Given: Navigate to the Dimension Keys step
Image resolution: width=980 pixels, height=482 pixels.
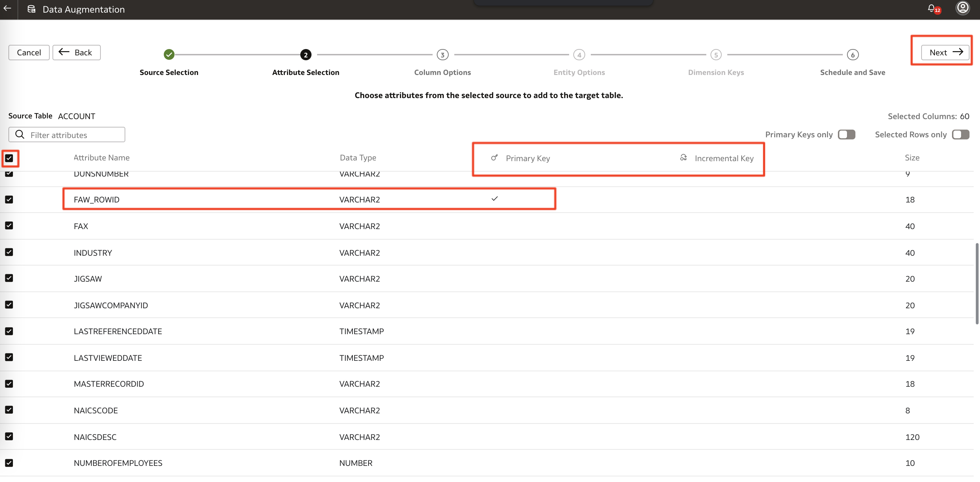Looking at the screenshot, I should (716, 54).
